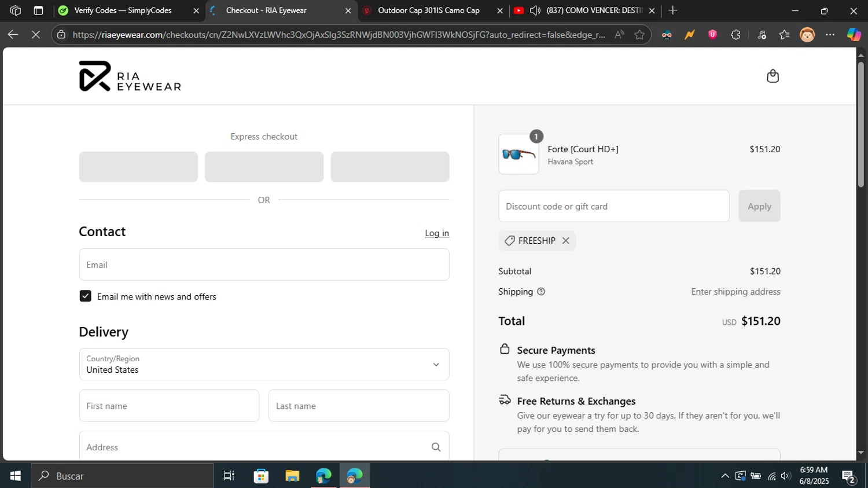This screenshot has width=868, height=488.
Task: Focus the Address field
Action: tap(264, 447)
